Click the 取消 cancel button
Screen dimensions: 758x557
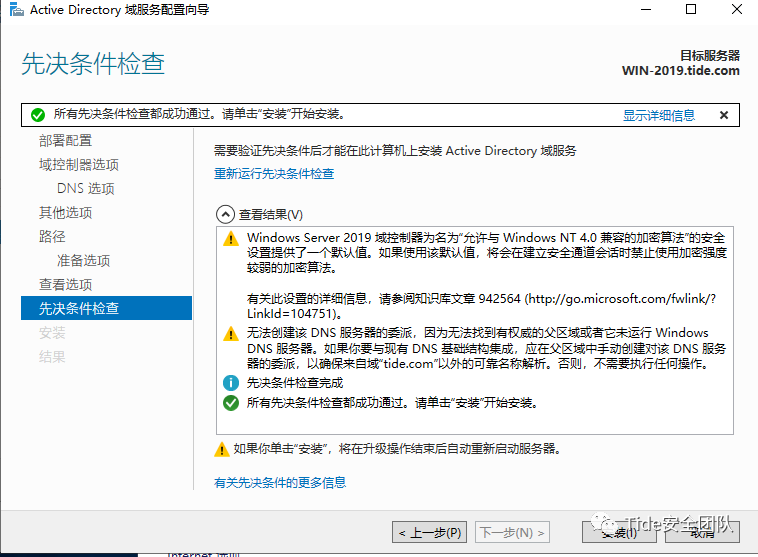(x=702, y=532)
